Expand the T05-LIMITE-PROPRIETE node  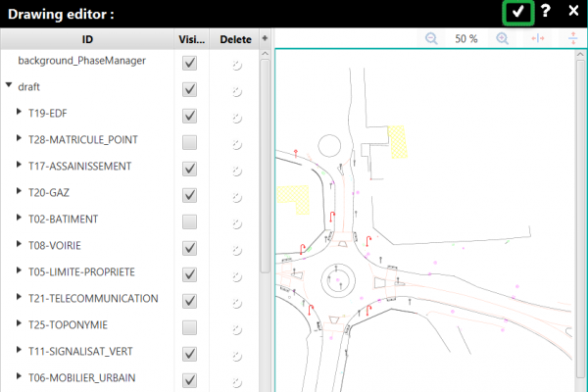pos(19,270)
